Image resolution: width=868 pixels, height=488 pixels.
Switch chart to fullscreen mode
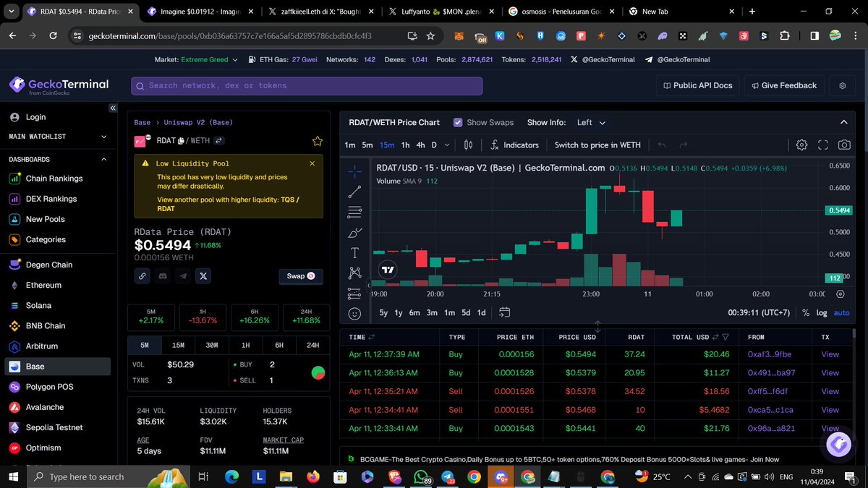point(822,145)
